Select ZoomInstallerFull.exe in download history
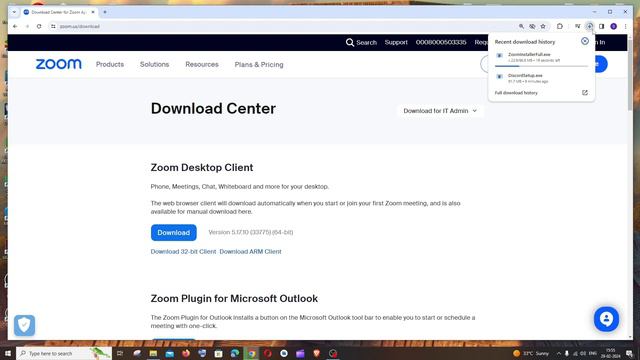The width and height of the screenshot is (640, 360). coord(541,57)
